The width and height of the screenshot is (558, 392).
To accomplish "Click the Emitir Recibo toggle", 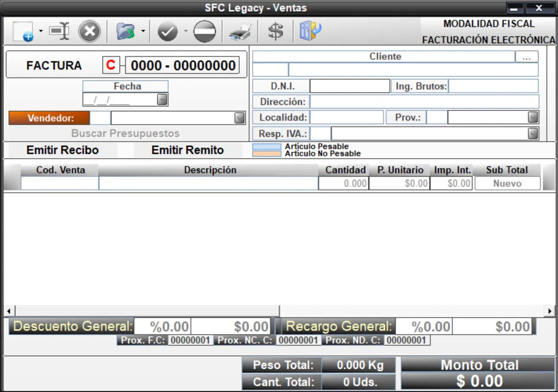I will tap(62, 150).
